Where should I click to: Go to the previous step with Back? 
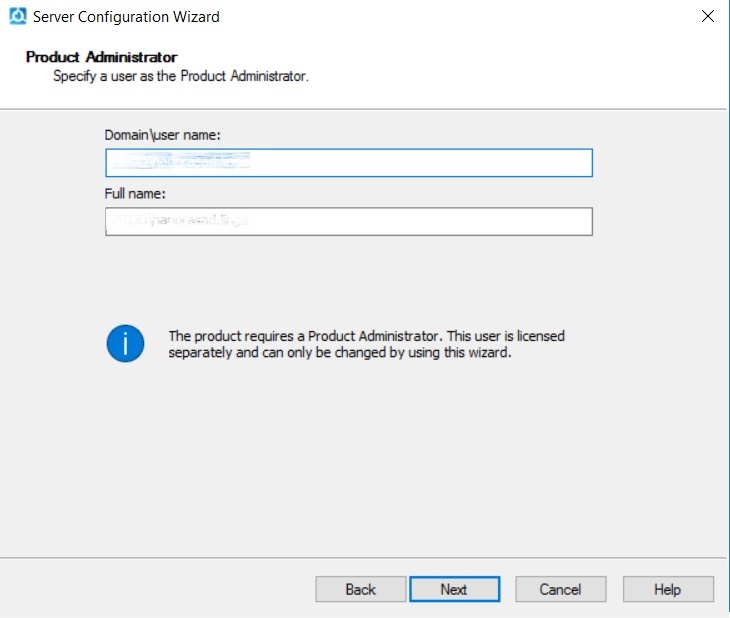(360, 589)
